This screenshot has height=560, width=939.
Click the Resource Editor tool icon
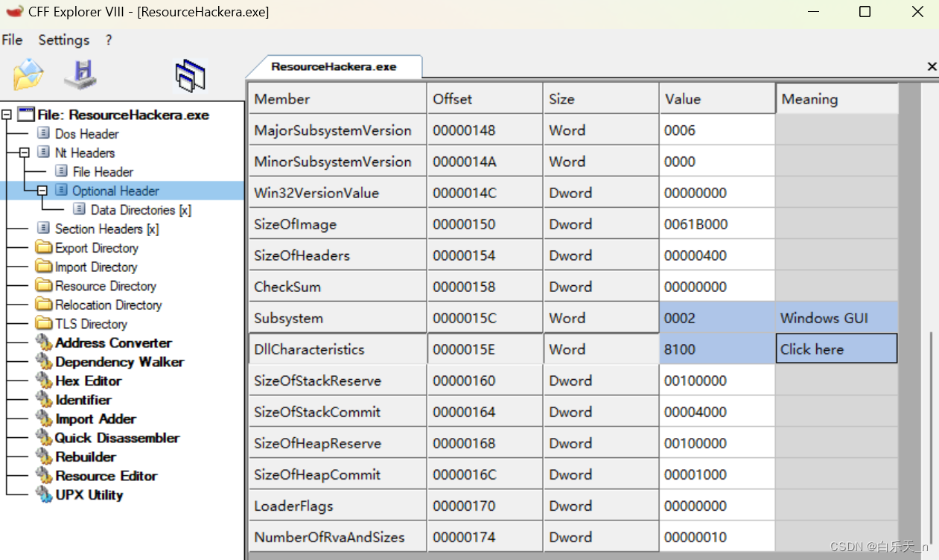44,476
